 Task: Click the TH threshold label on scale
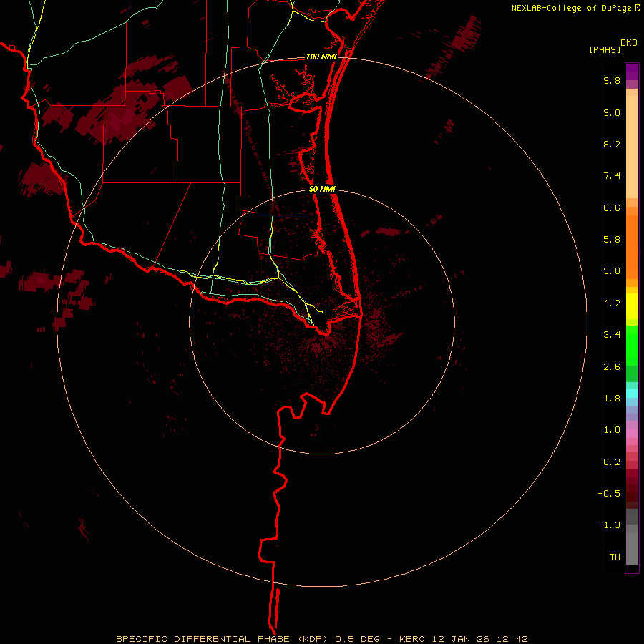615,557
